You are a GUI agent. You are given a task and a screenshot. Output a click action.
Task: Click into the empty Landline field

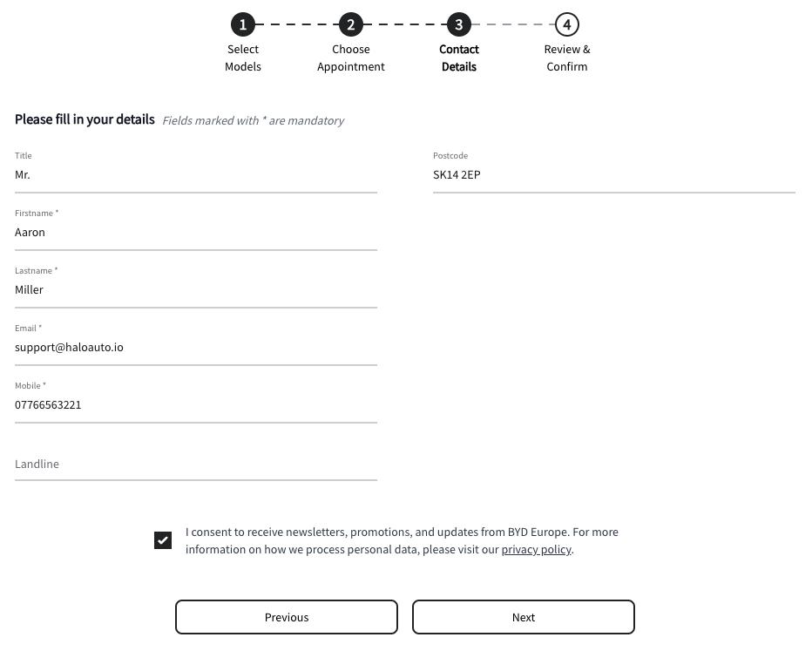pyautogui.click(x=195, y=465)
